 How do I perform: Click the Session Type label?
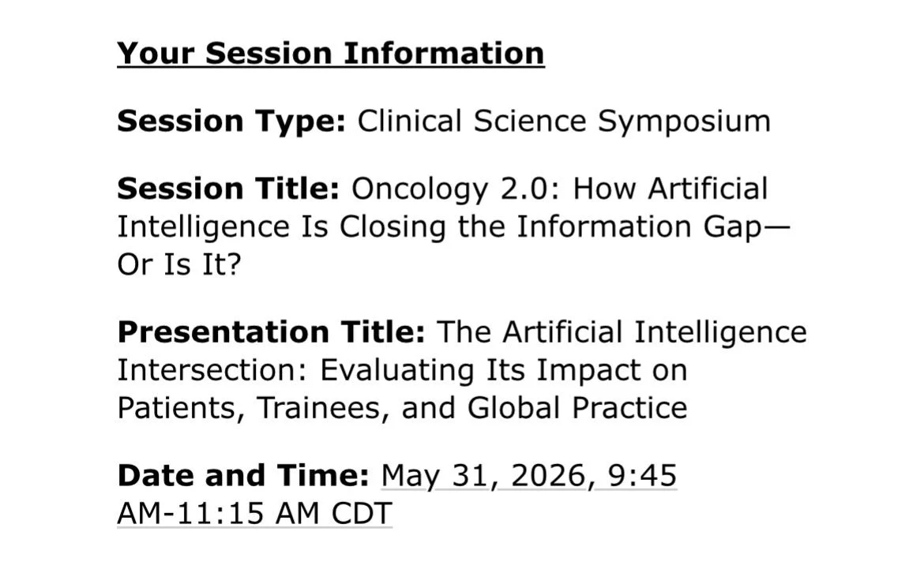231,122
